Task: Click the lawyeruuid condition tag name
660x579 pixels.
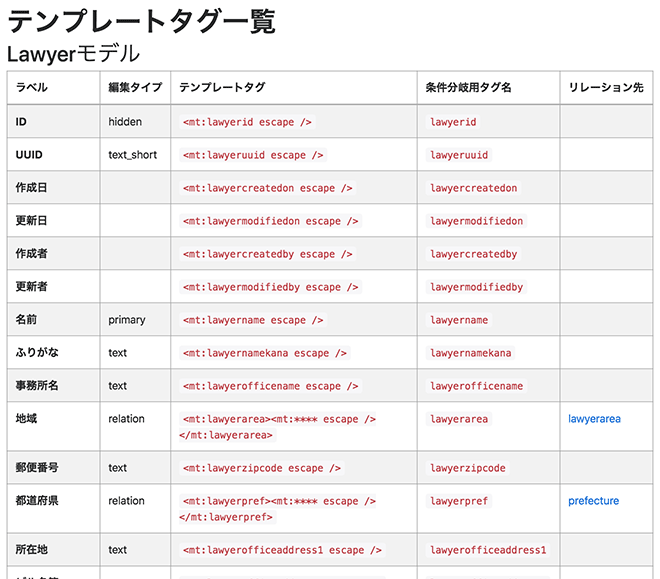Action: 459,155
